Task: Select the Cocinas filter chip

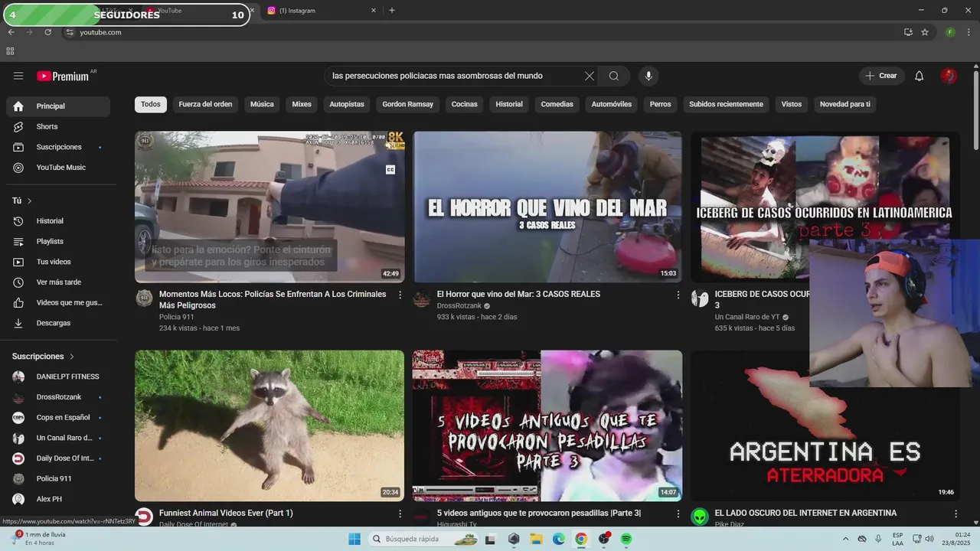Action: 464,104
